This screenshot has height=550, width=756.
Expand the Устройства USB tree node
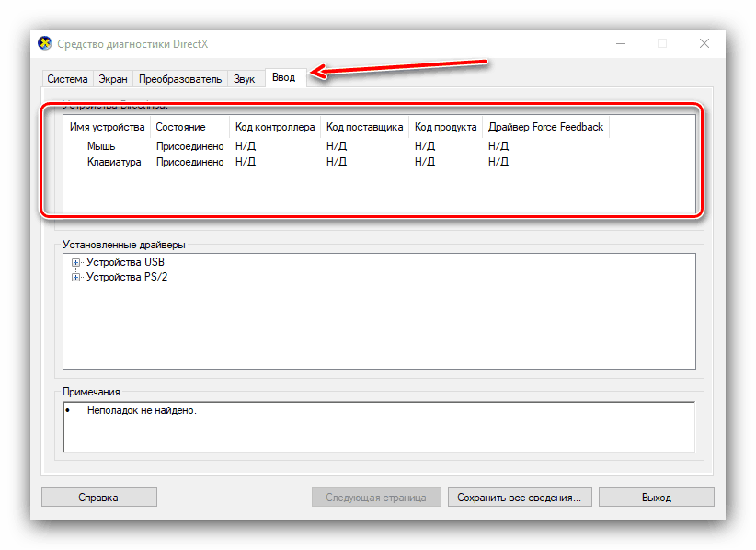point(75,263)
